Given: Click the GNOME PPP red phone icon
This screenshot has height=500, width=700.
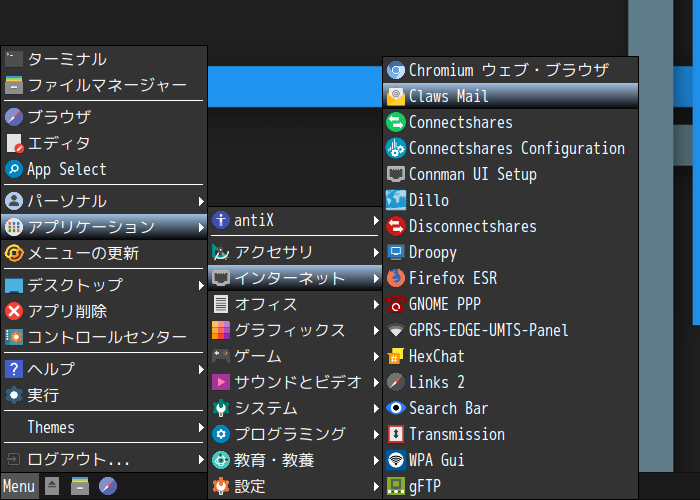Looking at the screenshot, I should [x=396, y=304].
